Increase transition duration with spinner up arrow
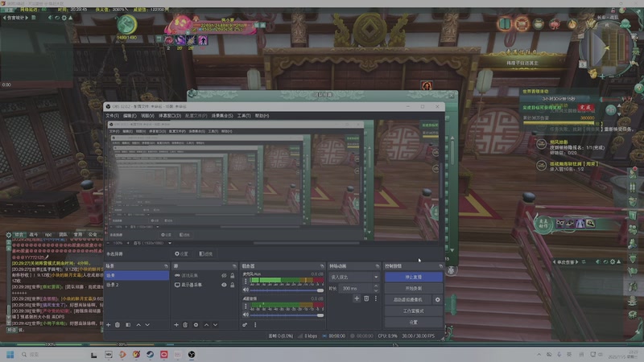Screen dimensions: 644x362 tap(375, 286)
